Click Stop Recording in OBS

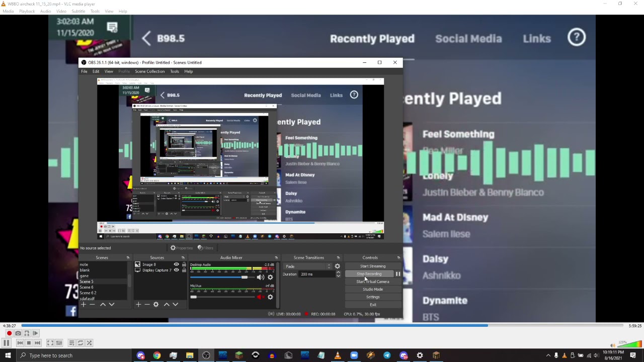click(369, 274)
